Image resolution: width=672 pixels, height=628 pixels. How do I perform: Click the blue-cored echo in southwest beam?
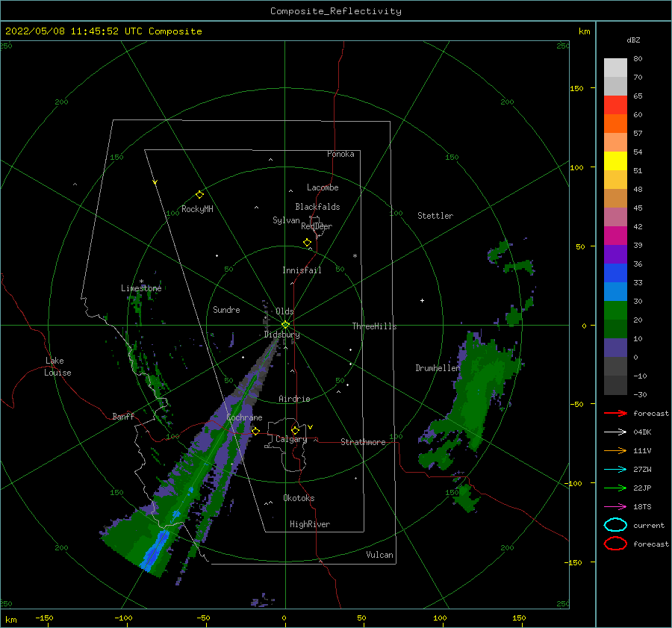155,551
